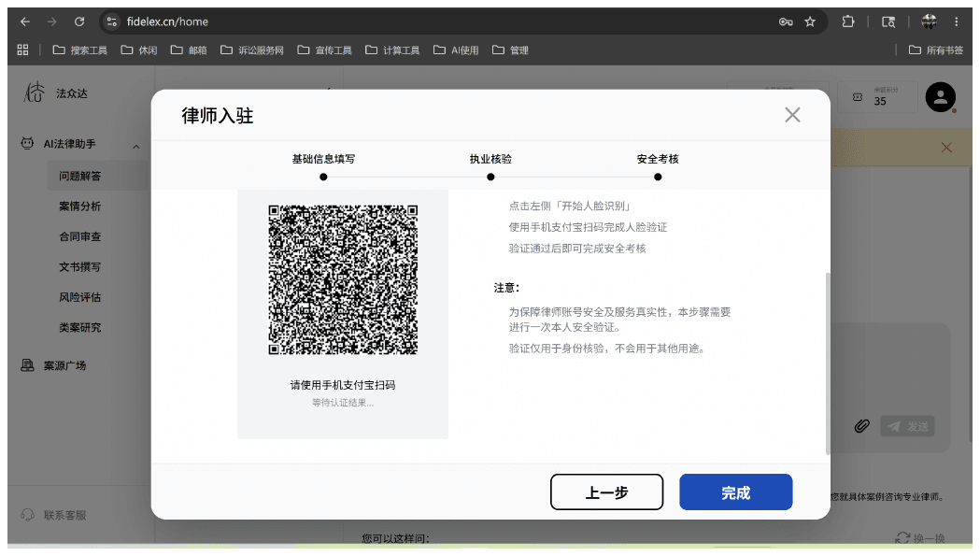Select 类案研究 in the sidebar
Viewport: 980px width, 556px height.
tap(80, 328)
